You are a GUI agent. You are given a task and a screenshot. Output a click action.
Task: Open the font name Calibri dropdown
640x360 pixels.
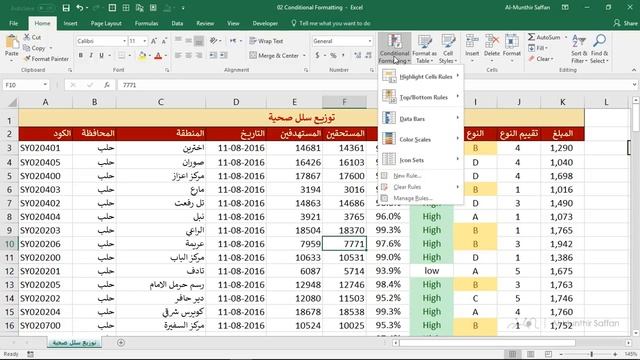124,41
